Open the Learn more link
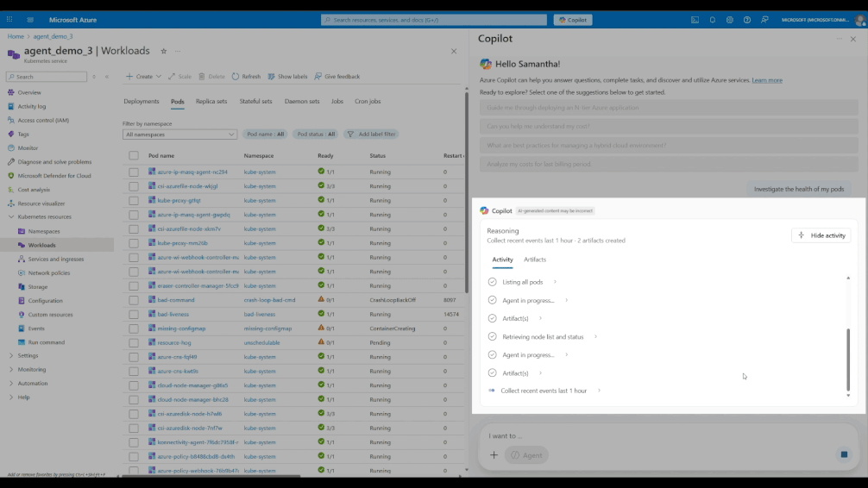The height and width of the screenshot is (488, 868). pos(767,80)
